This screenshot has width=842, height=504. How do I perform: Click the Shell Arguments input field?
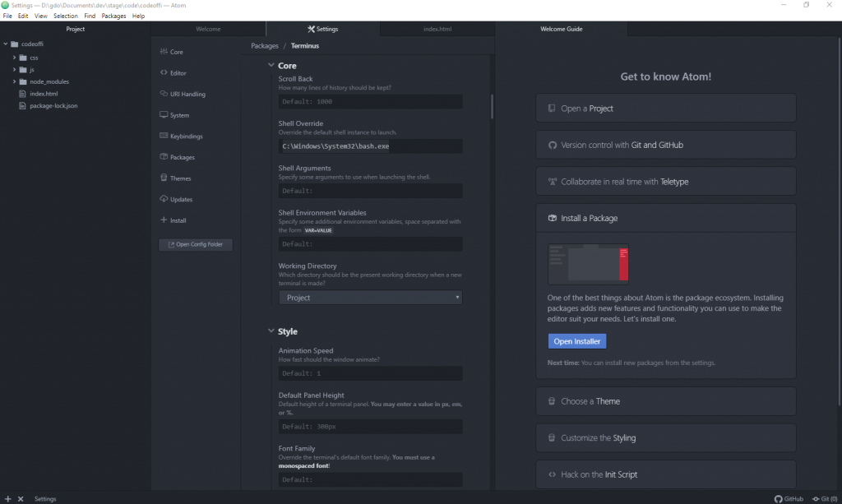(x=371, y=191)
